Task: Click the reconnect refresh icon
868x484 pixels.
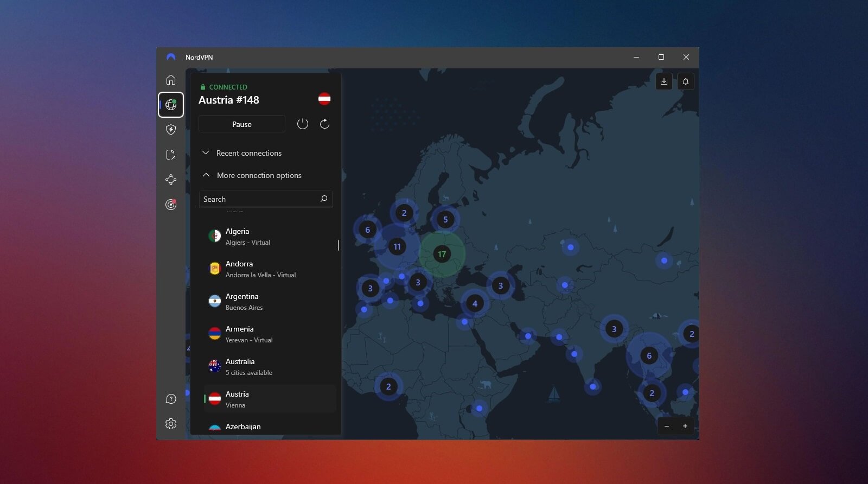Action: click(x=324, y=124)
